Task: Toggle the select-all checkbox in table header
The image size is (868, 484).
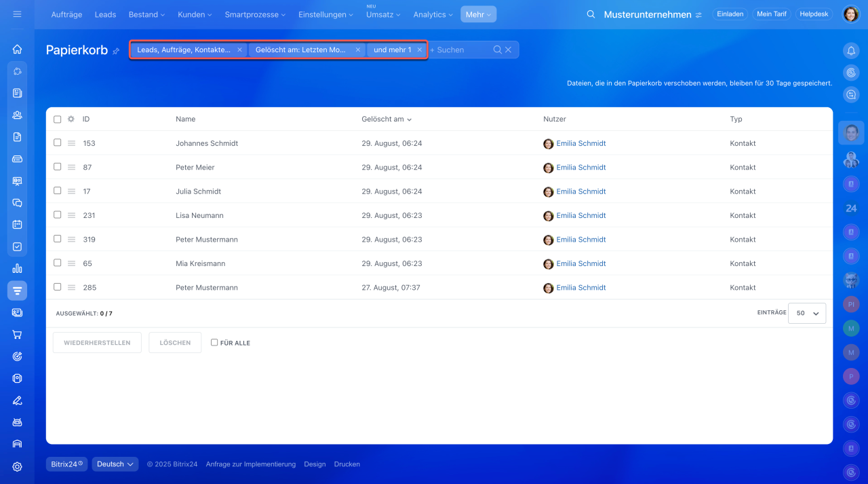Action: tap(58, 119)
